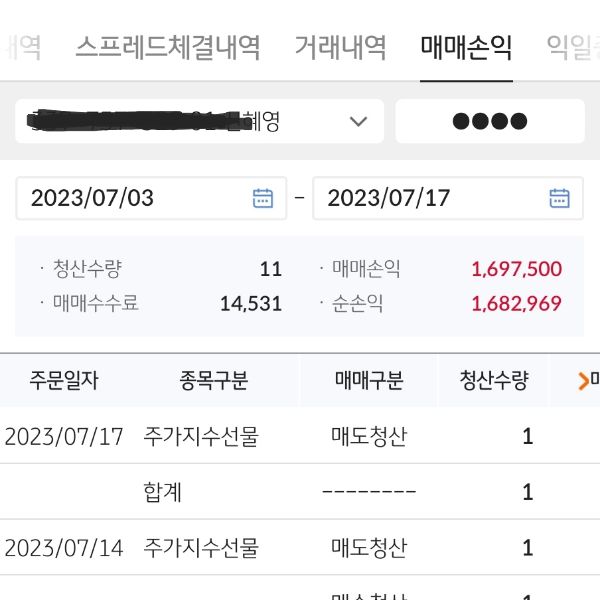Tap the 종목구분 column header
Viewport: 600px width, 600px height.
(213, 380)
